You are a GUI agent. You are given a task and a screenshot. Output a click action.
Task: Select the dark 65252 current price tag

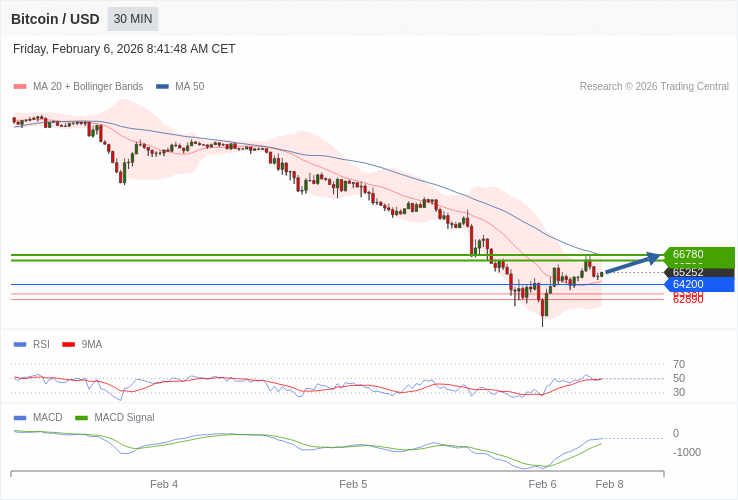click(x=698, y=272)
